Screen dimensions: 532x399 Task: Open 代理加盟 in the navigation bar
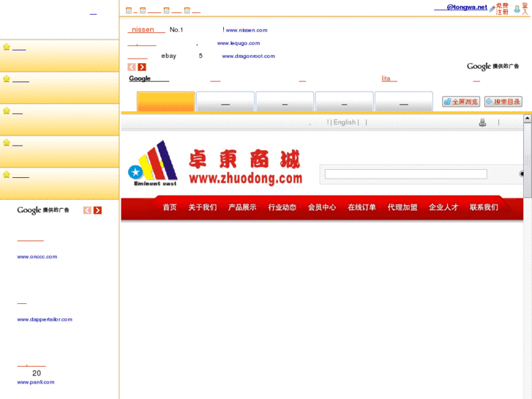402,207
